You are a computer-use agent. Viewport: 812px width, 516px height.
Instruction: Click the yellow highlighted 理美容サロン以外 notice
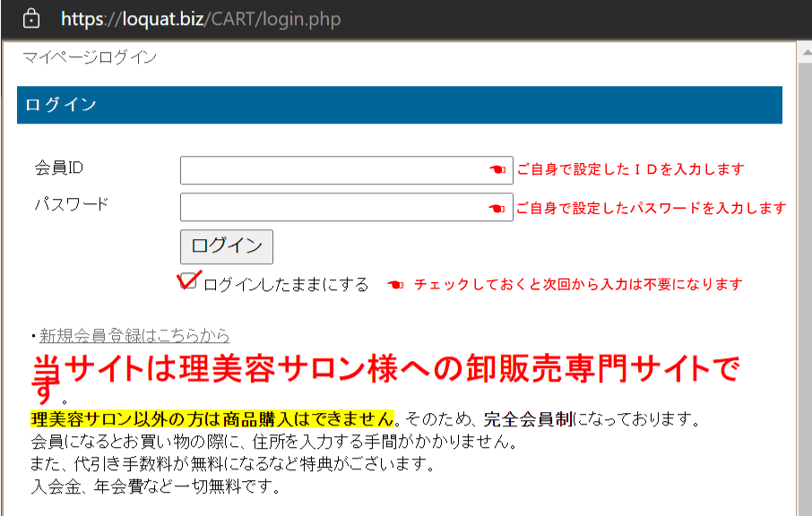click(x=212, y=418)
